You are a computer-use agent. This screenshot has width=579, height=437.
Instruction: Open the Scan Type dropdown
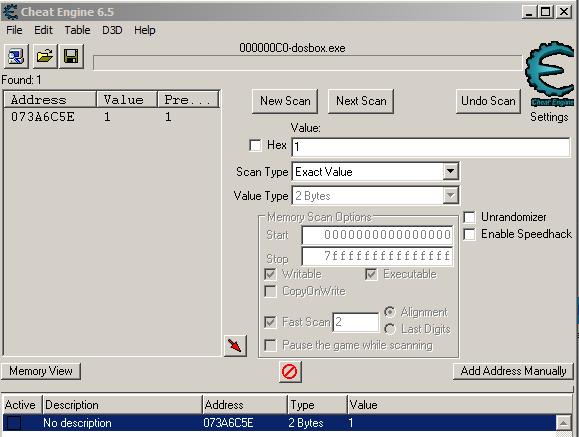(450, 172)
